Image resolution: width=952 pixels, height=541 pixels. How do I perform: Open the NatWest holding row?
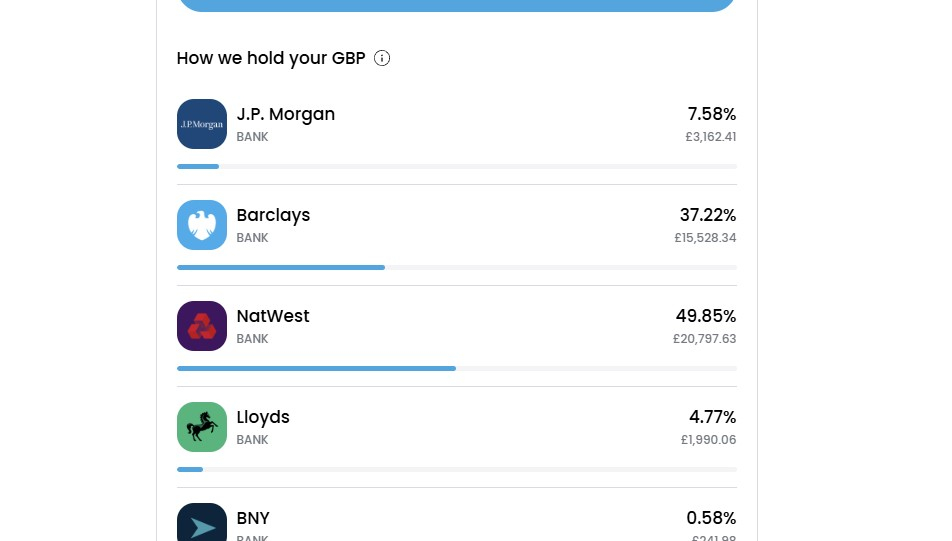(457, 336)
